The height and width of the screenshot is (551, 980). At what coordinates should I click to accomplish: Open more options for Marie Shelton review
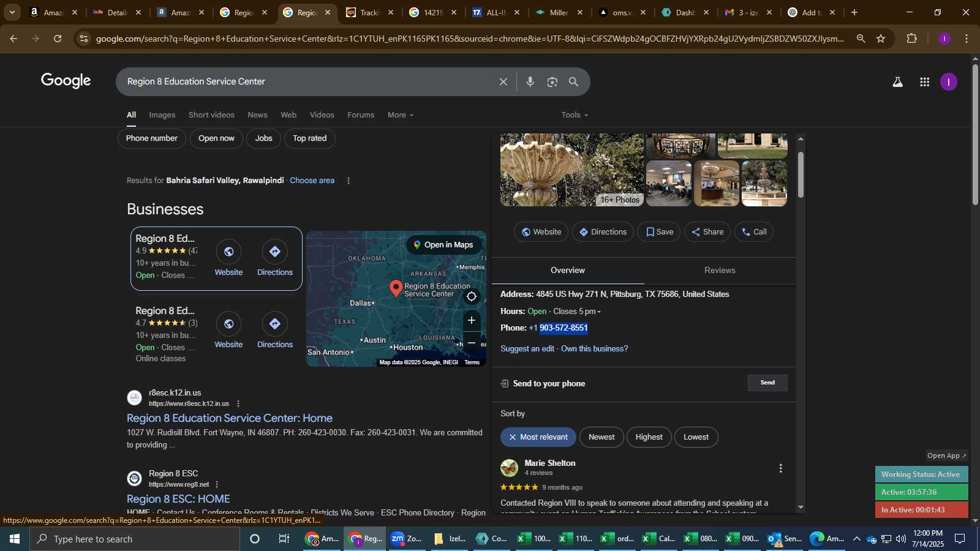[x=780, y=468]
